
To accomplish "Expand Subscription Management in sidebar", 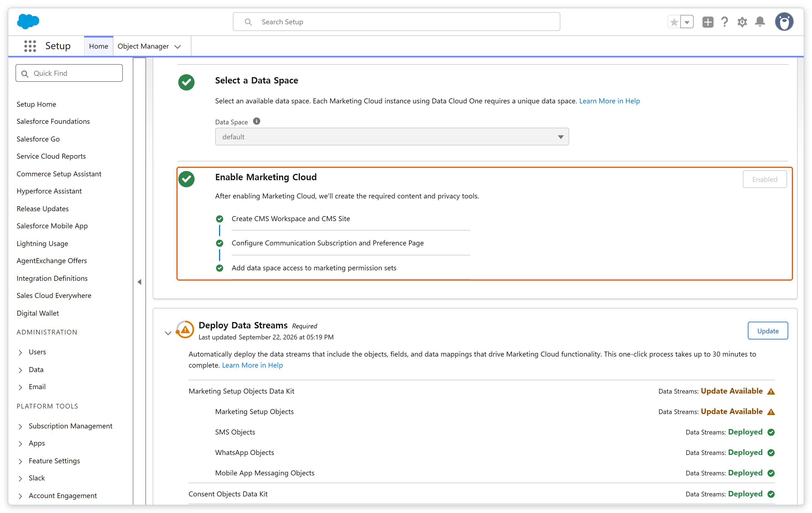I will pos(20,426).
